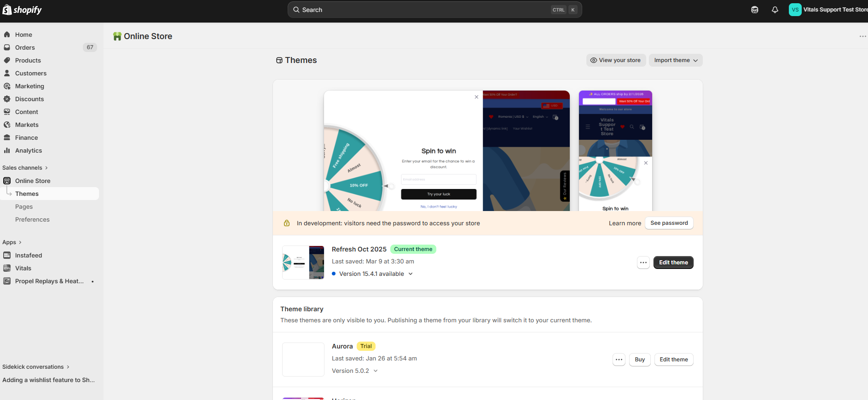
Task: Click the Markets globe icon
Action: (7, 125)
